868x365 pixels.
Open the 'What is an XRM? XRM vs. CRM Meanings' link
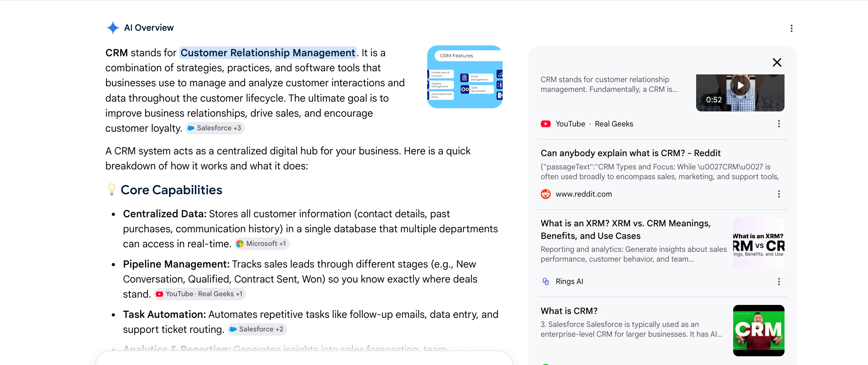click(x=626, y=229)
